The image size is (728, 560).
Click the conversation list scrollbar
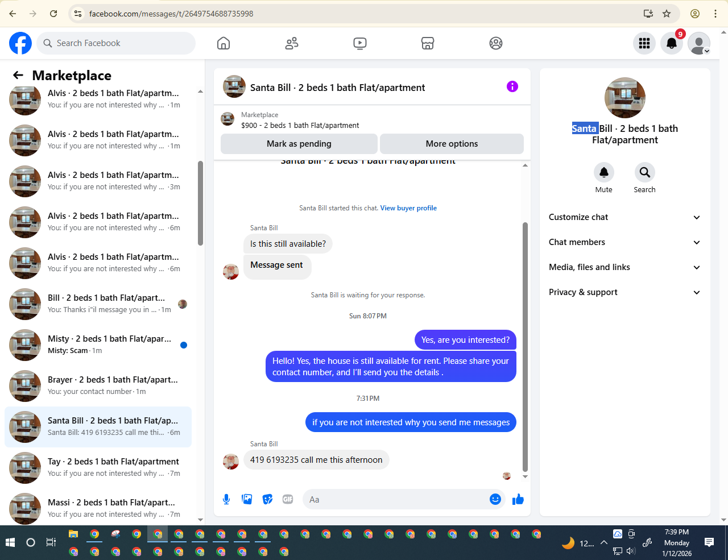pos(200,203)
